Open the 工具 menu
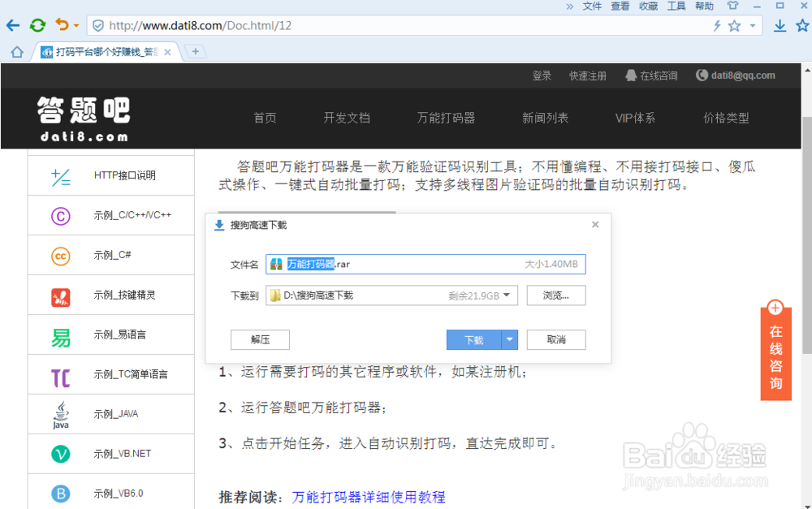 pyautogui.click(x=676, y=6)
